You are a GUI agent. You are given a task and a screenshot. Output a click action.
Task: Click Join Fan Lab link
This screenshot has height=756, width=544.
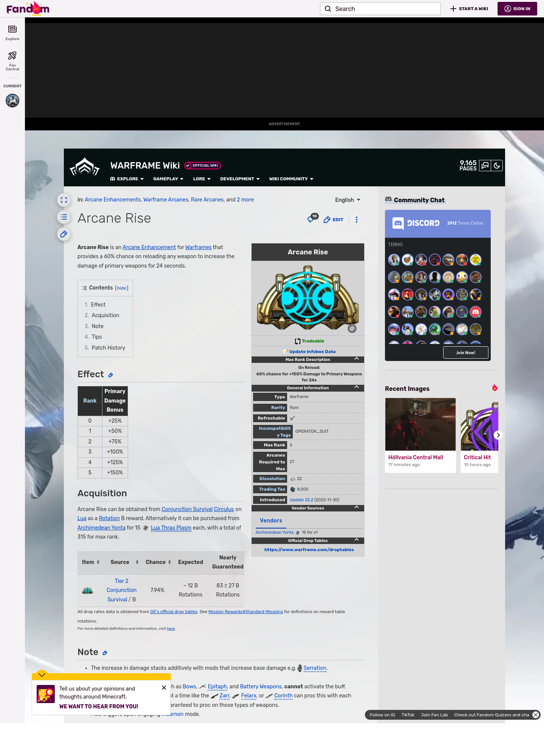(x=434, y=715)
